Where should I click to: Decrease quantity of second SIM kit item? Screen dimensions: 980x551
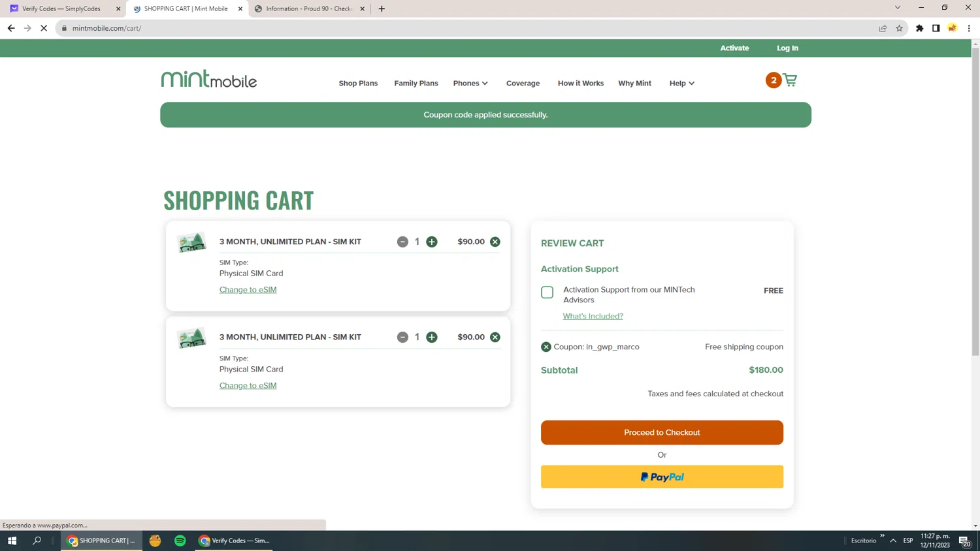click(402, 337)
